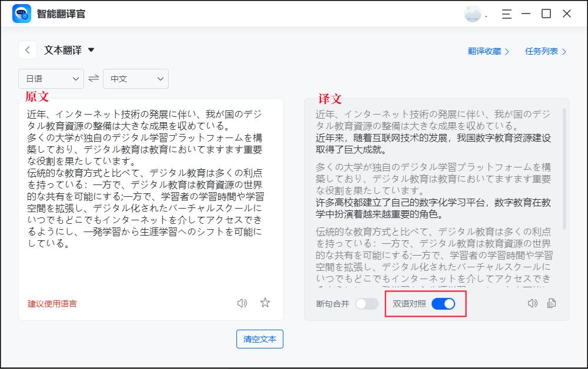Go back using the left arrow
The width and height of the screenshot is (588, 369).
[x=27, y=50]
